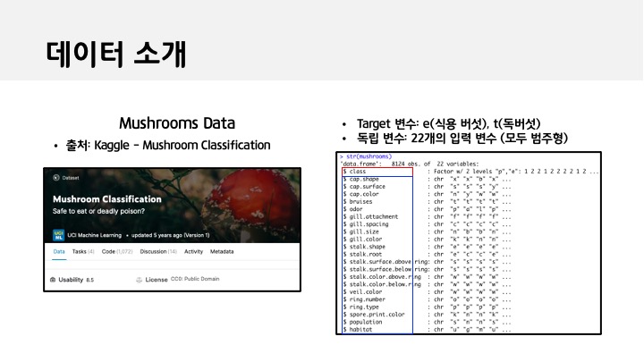Select the '$ spore.print.color' row
This screenshot has height=362, width=644.
[x=428, y=315]
